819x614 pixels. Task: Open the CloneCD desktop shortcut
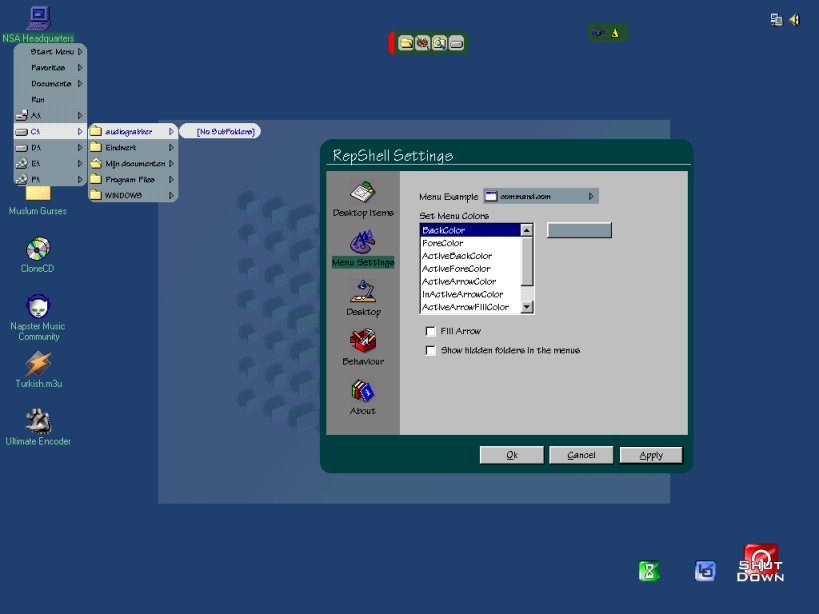pyautogui.click(x=38, y=249)
